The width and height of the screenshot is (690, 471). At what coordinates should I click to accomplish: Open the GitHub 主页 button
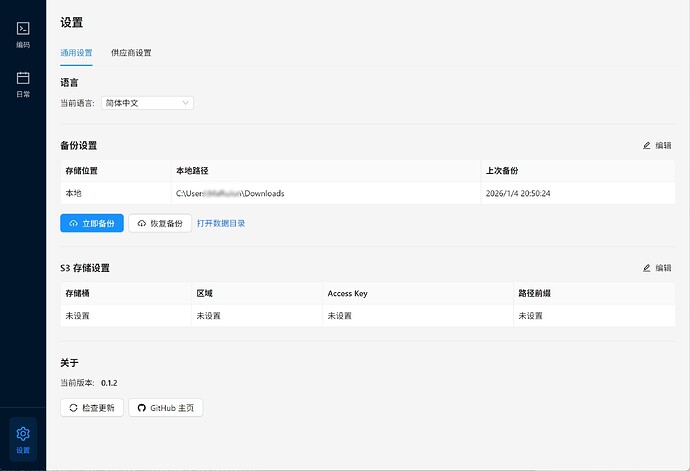(x=166, y=408)
